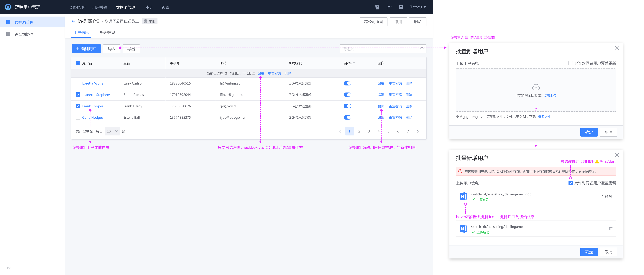Screen dimensions: 644x275
Task: Click the language/translate icon in the header
Action: (x=389, y=7)
